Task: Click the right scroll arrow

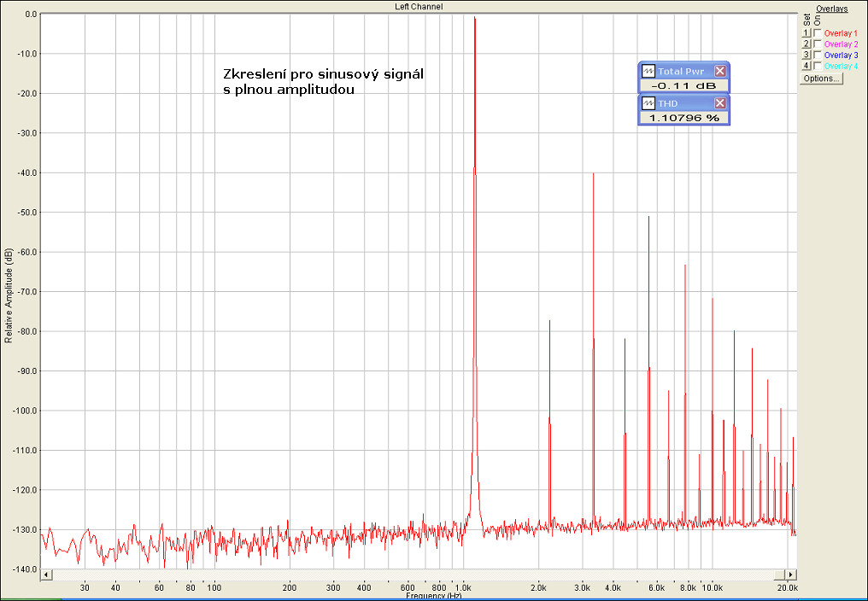Action: 791,575
